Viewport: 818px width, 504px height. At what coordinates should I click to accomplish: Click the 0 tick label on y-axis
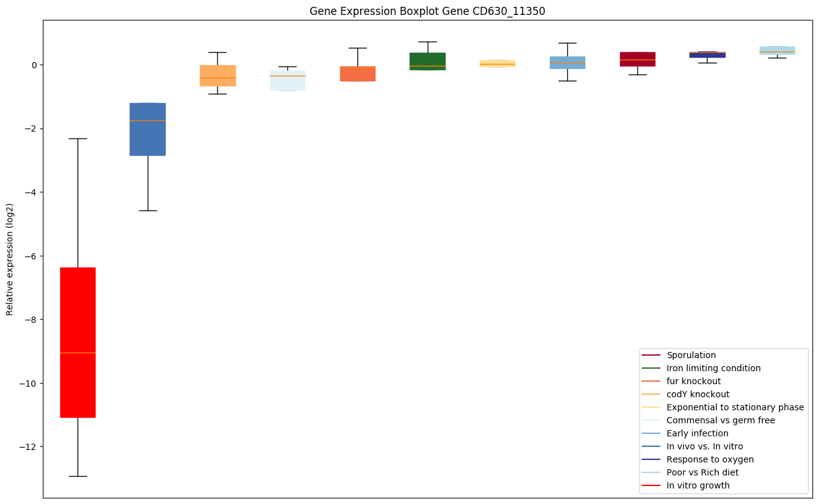tap(34, 65)
